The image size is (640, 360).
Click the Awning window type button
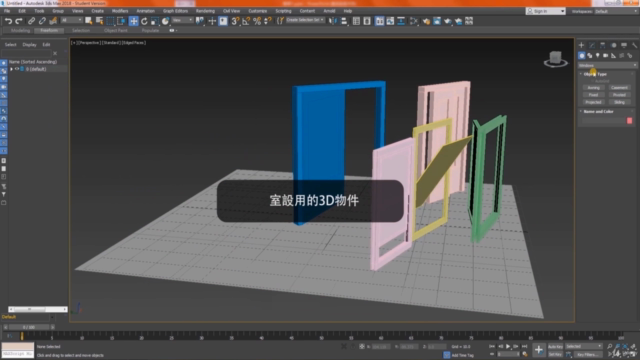coord(593,88)
